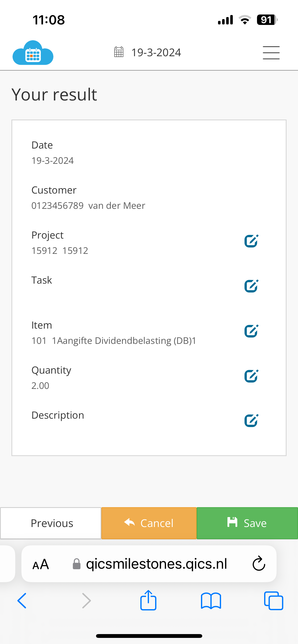Edit the Quantity value
Viewport: 298px width, 644px height.
click(x=251, y=376)
